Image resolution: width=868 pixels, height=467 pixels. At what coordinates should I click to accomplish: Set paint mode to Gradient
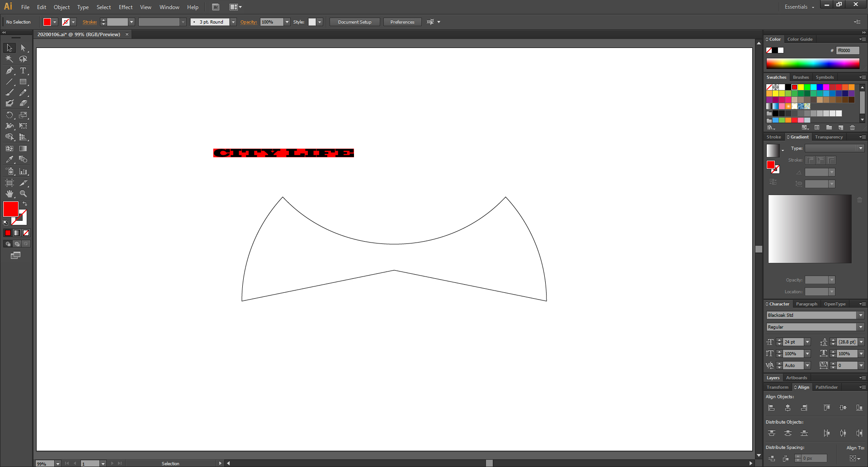tap(17, 233)
